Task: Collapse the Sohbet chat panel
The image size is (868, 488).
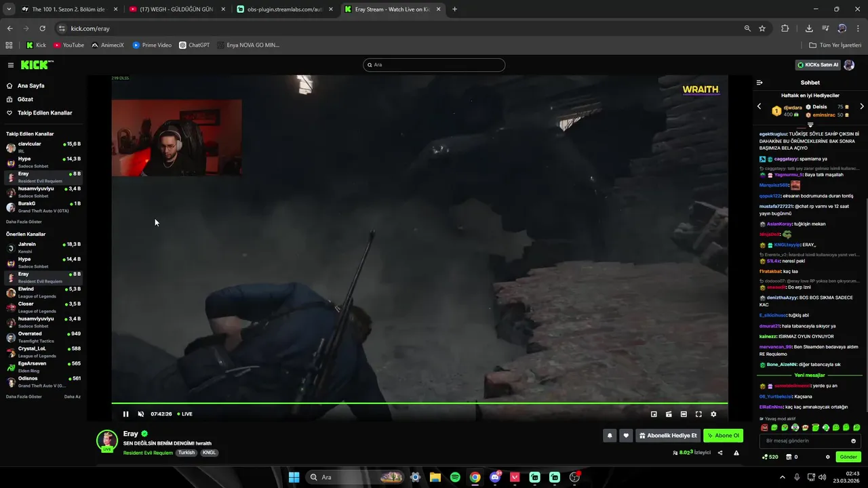Action: point(759,83)
